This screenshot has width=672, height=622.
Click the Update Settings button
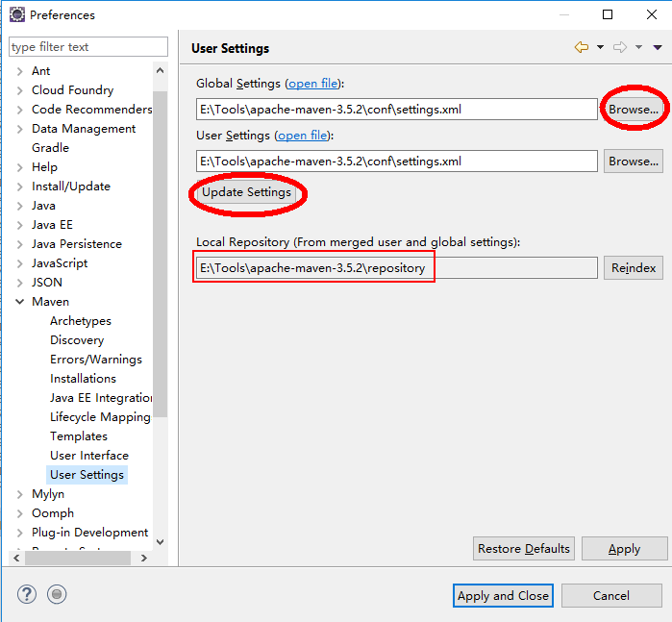click(x=246, y=192)
